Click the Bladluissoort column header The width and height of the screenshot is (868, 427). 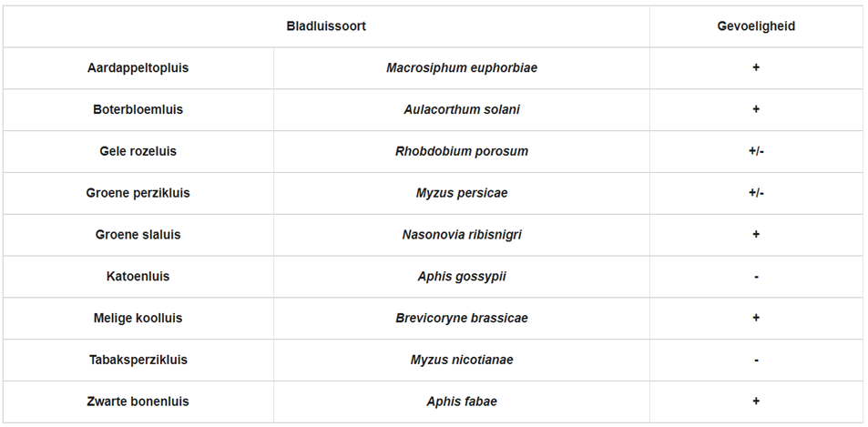tap(326, 26)
